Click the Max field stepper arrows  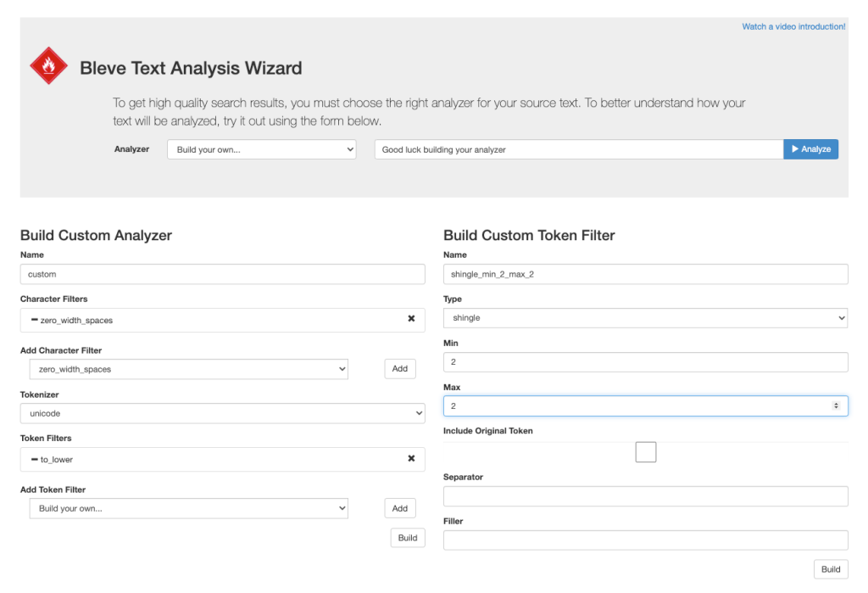coord(836,406)
